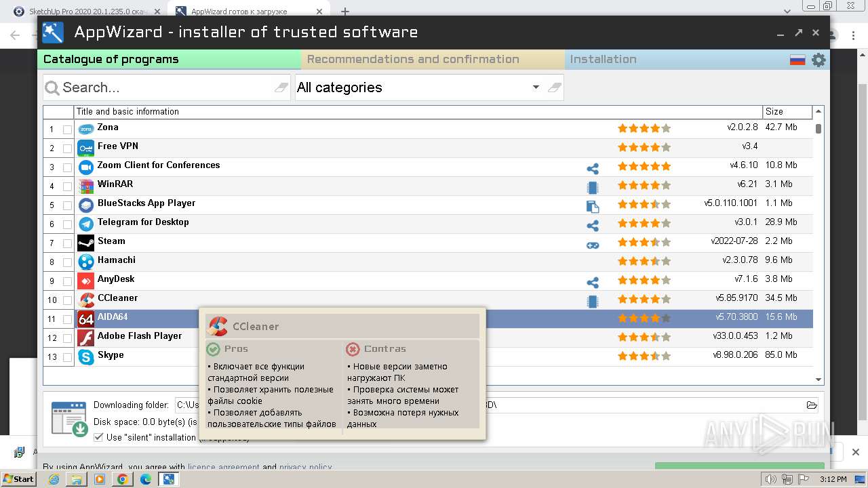Click the WinRAR archive icon
The width and height of the screenshot is (868, 488).
(86, 186)
